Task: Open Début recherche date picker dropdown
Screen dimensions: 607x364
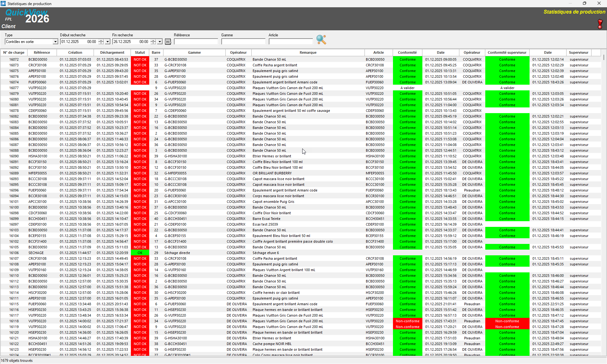Action: tap(107, 42)
